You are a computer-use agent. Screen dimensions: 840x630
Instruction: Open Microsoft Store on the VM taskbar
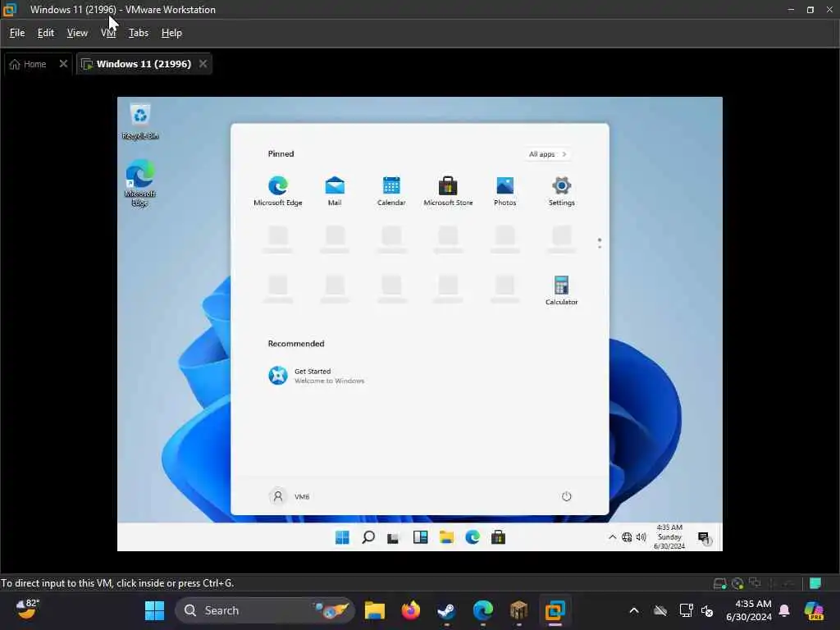498,537
